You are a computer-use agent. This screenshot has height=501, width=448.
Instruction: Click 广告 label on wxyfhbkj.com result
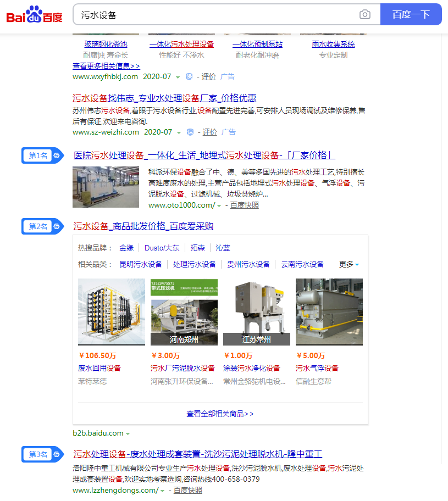click(228, 77)
